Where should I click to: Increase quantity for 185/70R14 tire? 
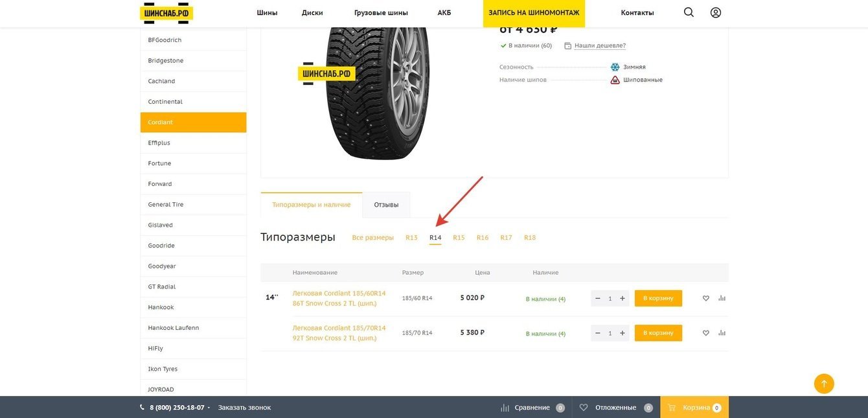(x=622, y=333)
